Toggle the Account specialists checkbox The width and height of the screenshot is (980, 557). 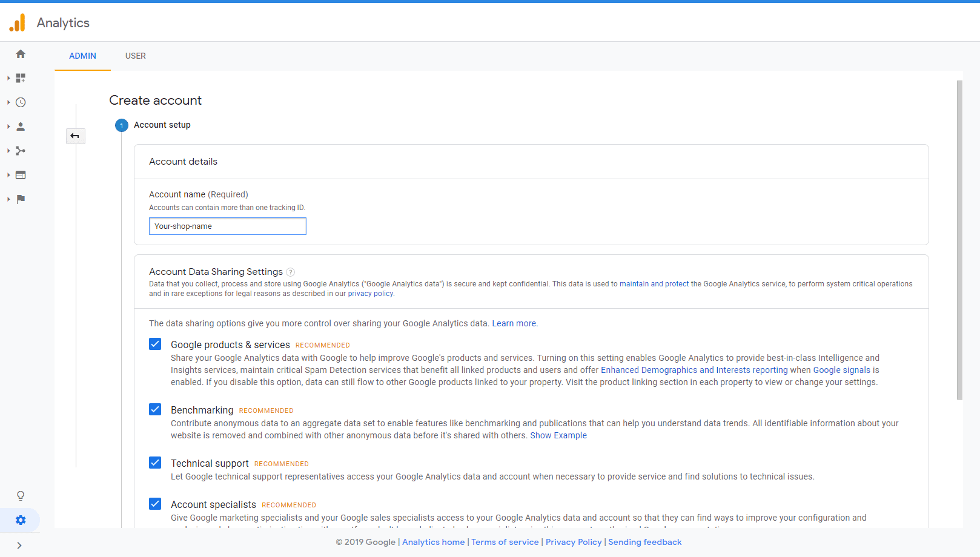(x=155, y=504)
